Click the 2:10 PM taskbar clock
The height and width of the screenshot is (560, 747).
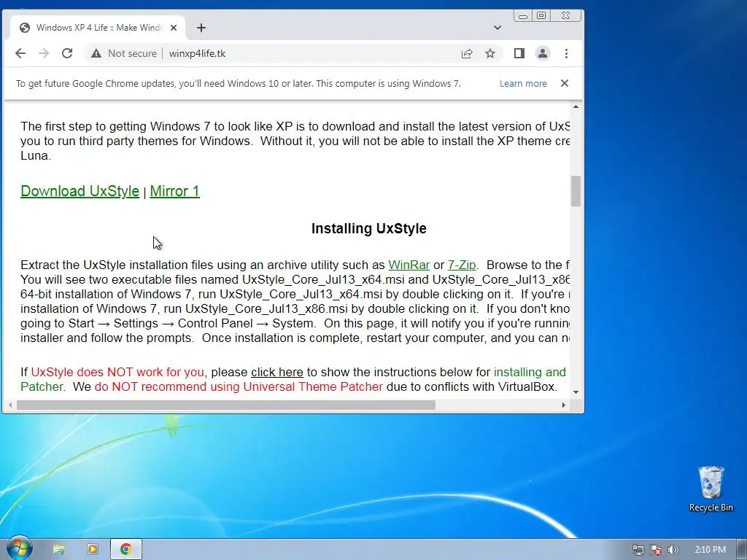(710, 550)
